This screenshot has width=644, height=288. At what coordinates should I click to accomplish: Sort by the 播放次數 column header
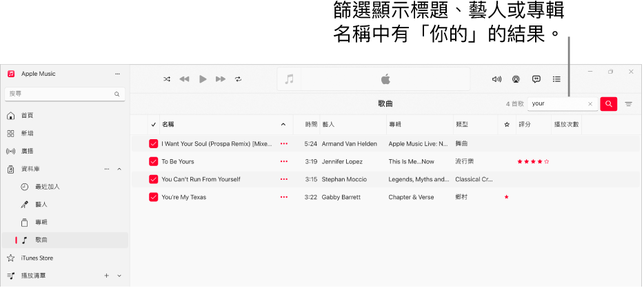click(x=566, y=124)
